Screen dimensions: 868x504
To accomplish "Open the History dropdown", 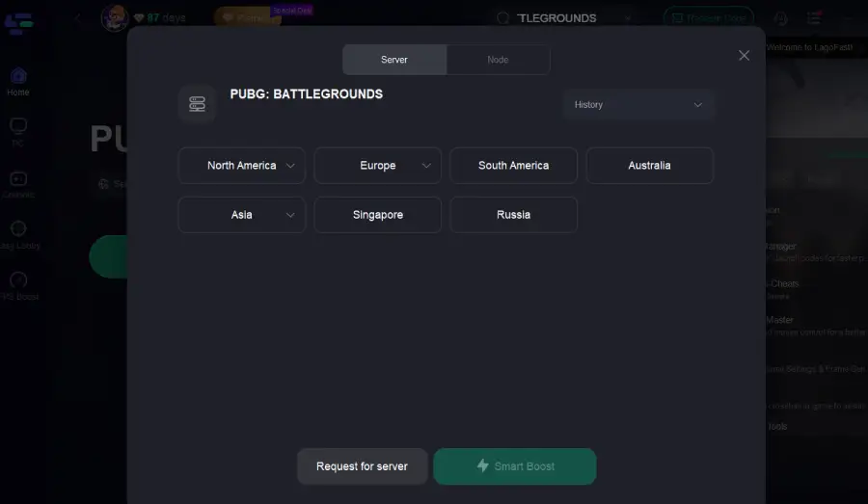I will 638,104.
